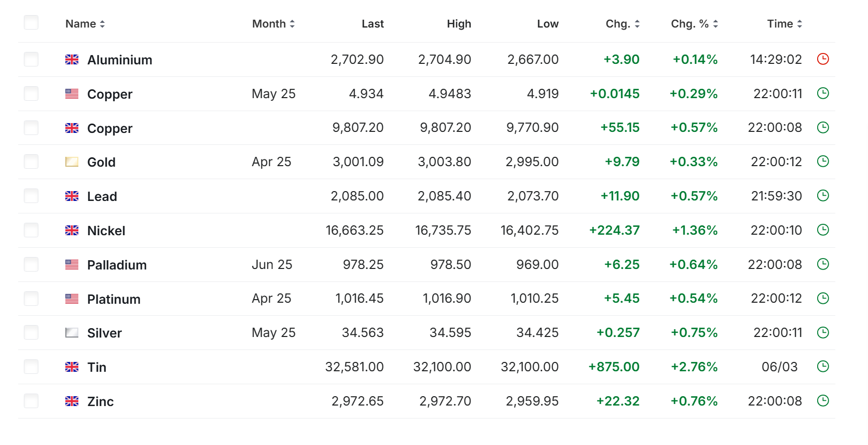Click the gold bar icon beside Gold
Screen dimensions: 868x445
(x=72, y=162)
